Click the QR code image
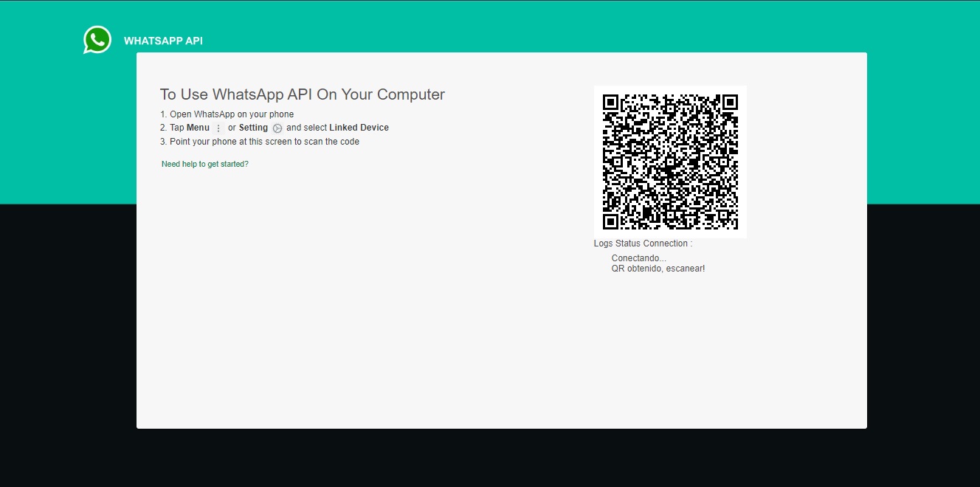 pyautogui.click(x=670, y=162)
